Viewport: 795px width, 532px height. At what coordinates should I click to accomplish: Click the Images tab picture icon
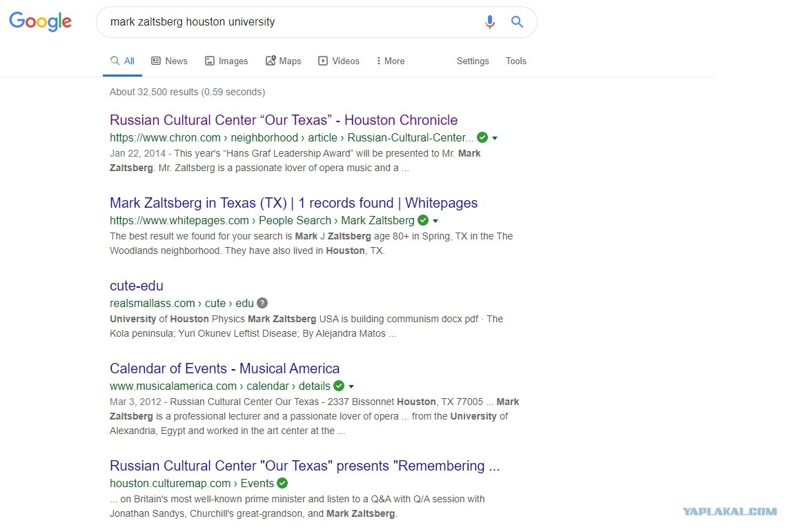coord(209,61)
